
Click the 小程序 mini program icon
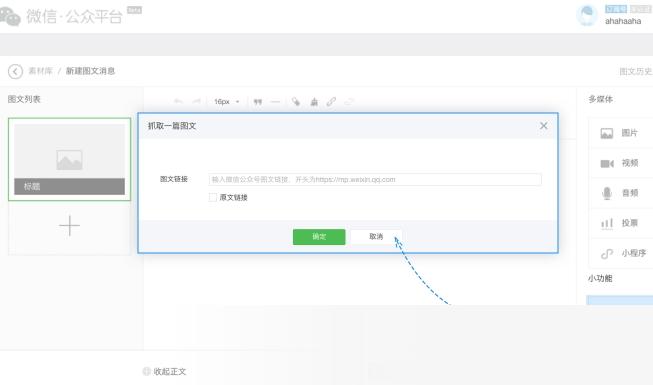coord(607,253)
